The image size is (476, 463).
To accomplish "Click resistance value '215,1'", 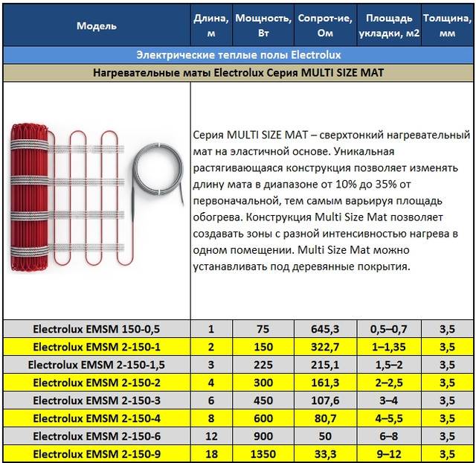I will tap(325, 365).
